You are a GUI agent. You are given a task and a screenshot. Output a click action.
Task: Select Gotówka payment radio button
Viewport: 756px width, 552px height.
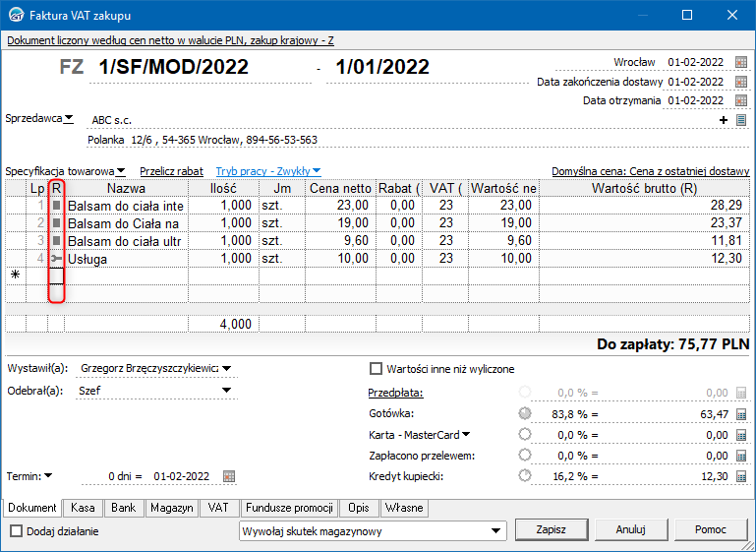[x=525, y=413]
